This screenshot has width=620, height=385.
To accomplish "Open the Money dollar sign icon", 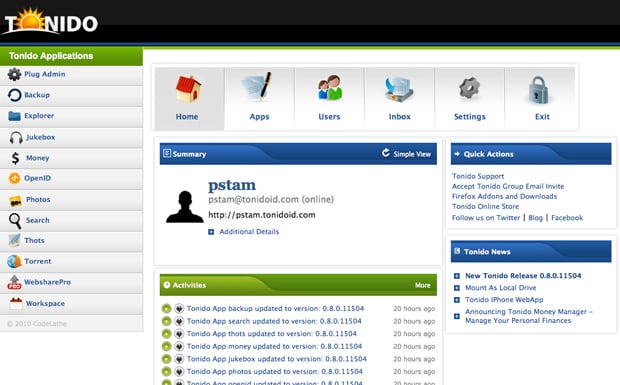I will 15,158.
